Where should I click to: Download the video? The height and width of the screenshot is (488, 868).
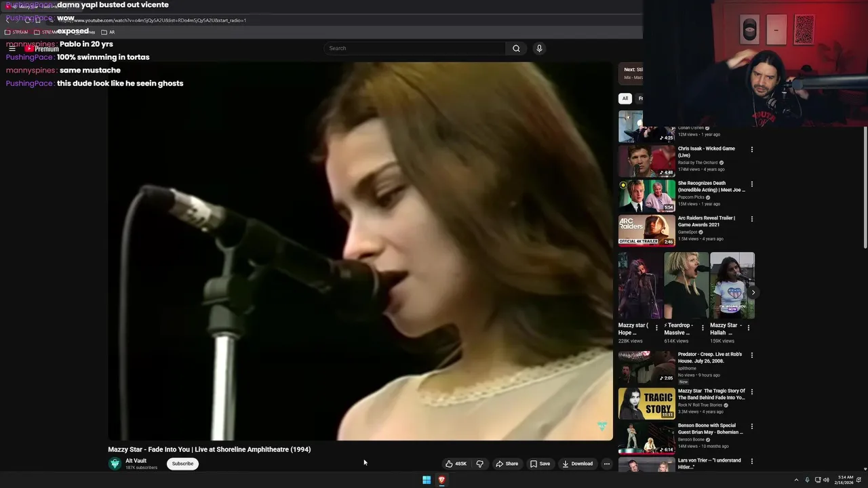(577, 464)
